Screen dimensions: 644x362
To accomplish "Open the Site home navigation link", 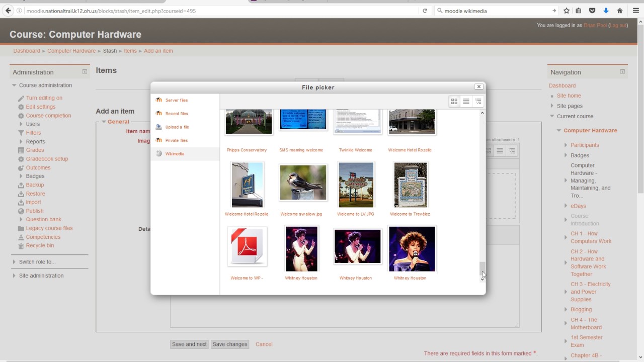I will pyautogui.click(x=569, y=96).
